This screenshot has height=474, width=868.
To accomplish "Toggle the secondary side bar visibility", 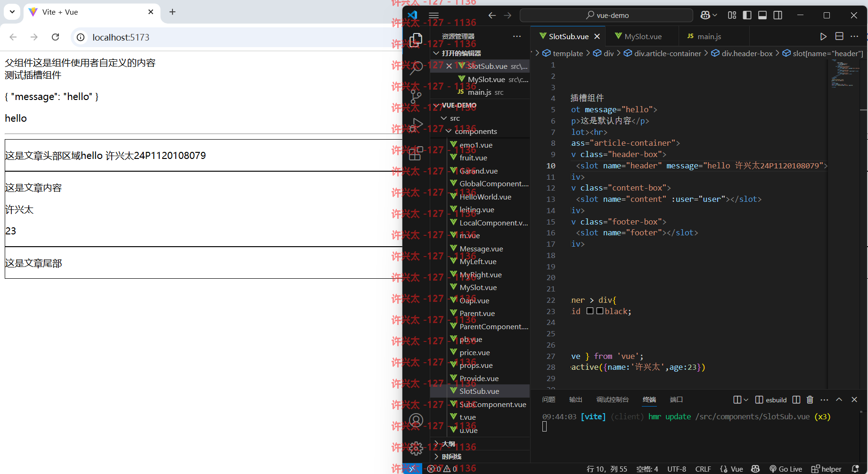I will click(x=778, y=15).
